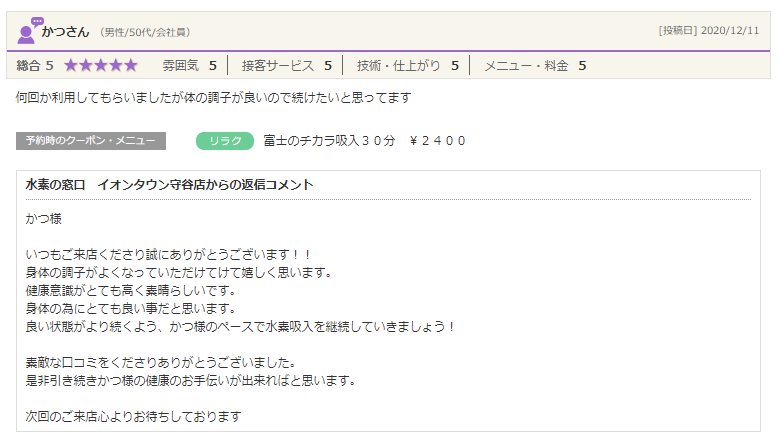Click the green リラク badge

[225, 141]
